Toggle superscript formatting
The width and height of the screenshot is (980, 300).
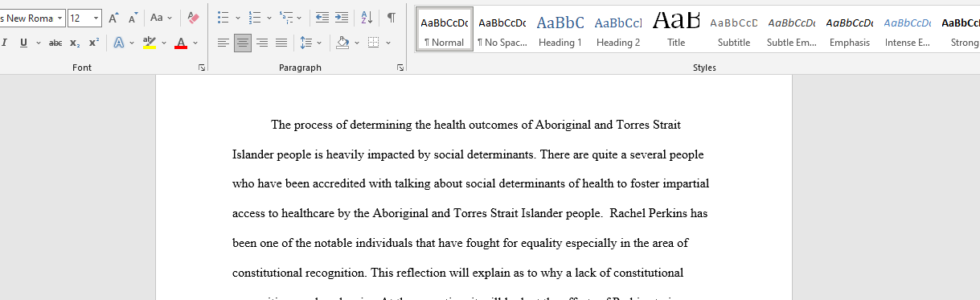click(94, 43)
